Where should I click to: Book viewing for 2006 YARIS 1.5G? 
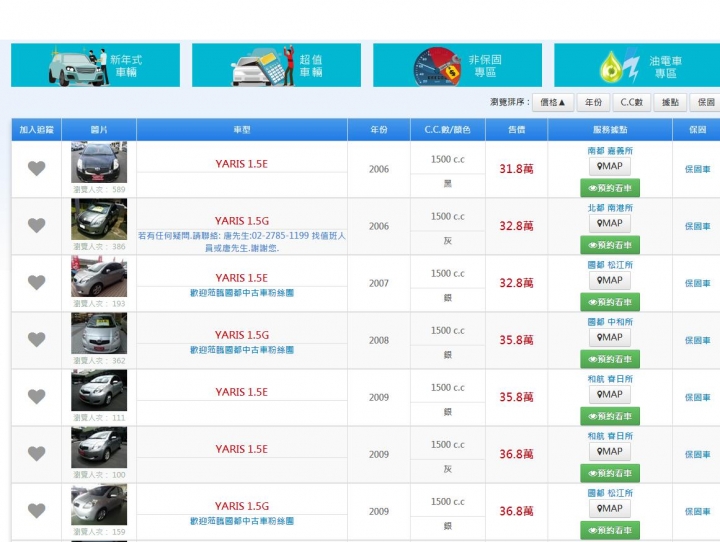tap(610, 245)
